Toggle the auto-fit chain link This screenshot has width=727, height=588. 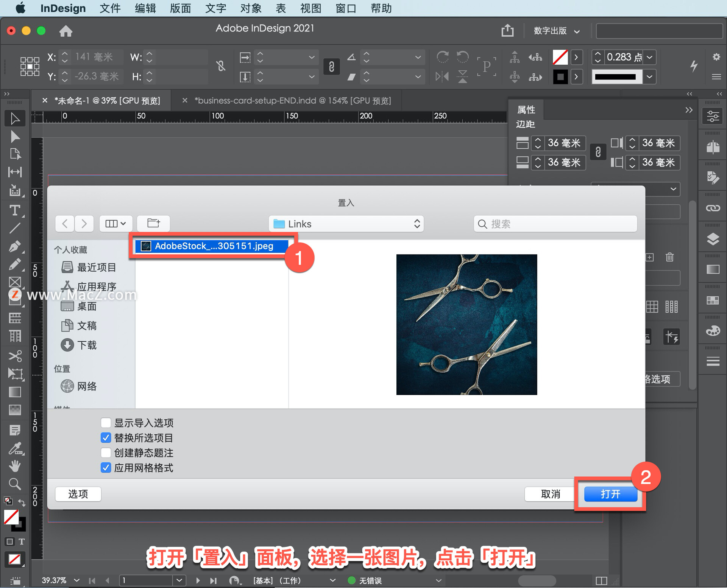[x=331, y=67]
